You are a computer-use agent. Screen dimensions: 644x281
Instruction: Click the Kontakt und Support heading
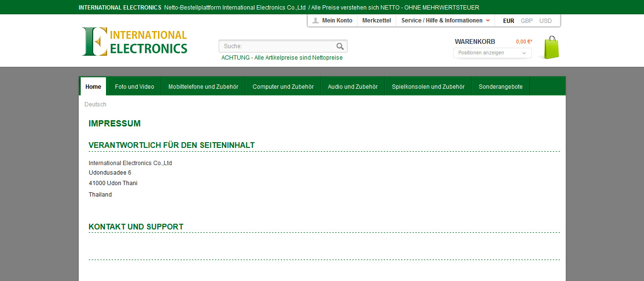point(136,227)
